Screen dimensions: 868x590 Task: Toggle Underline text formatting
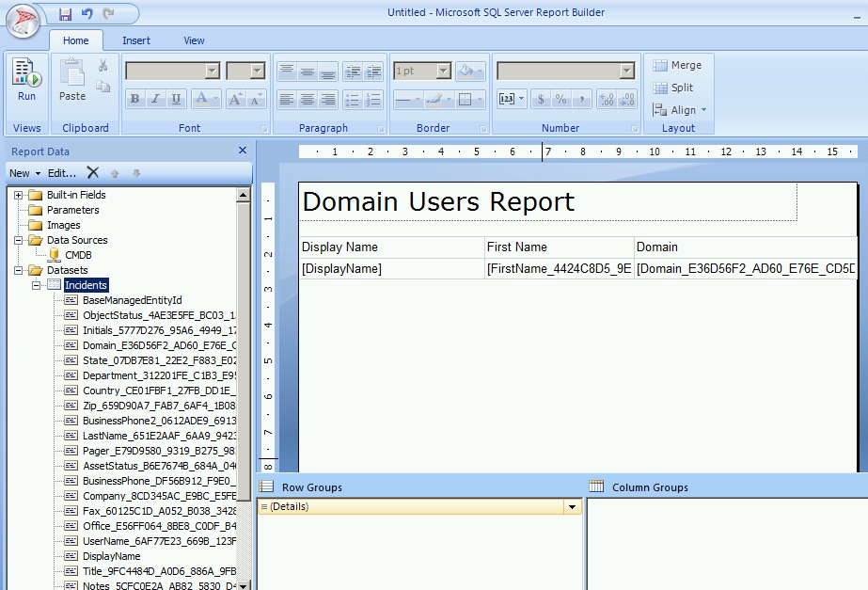(176, 100)
